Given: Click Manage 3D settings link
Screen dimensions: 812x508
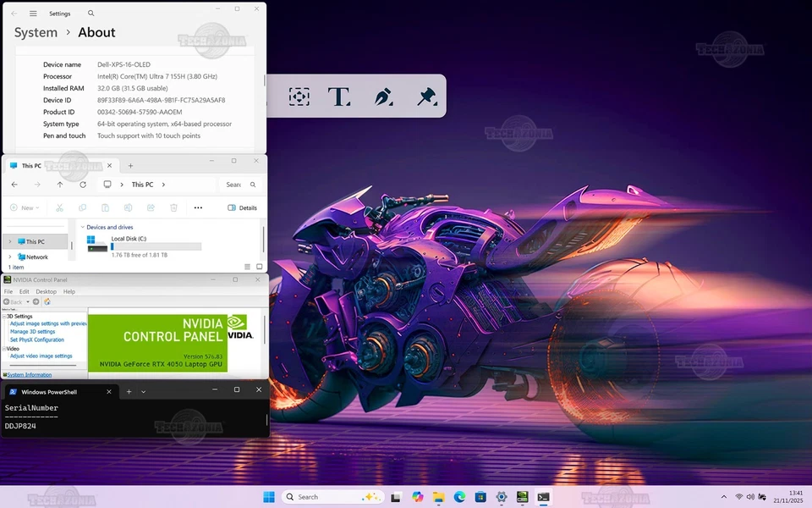Looking at the screenshot, I should (32, 331).
